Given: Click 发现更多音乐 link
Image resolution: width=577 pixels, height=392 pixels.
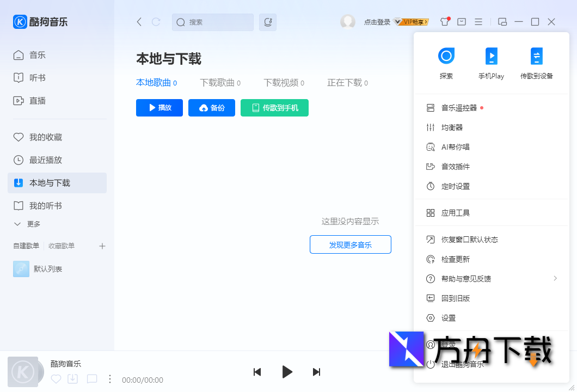Looking at the screenshot, I should (x=351, y=244).
